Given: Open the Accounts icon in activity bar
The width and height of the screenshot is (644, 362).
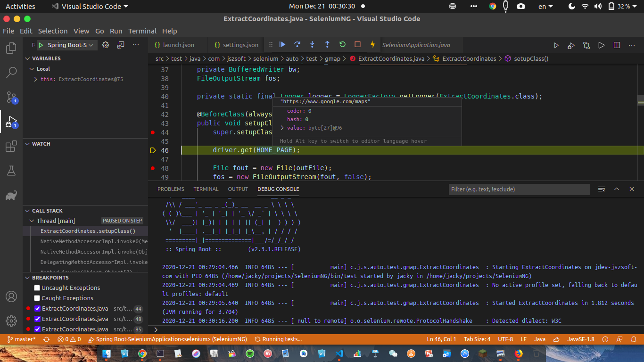Looking at the screenshot, I should click(11, 297).
